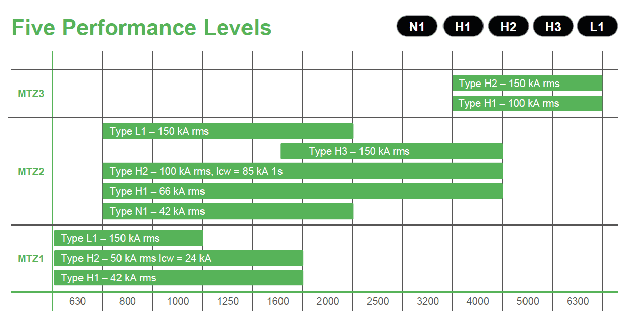
Task: Select the L1 pill at top right
Action: (x=597, y=26)
